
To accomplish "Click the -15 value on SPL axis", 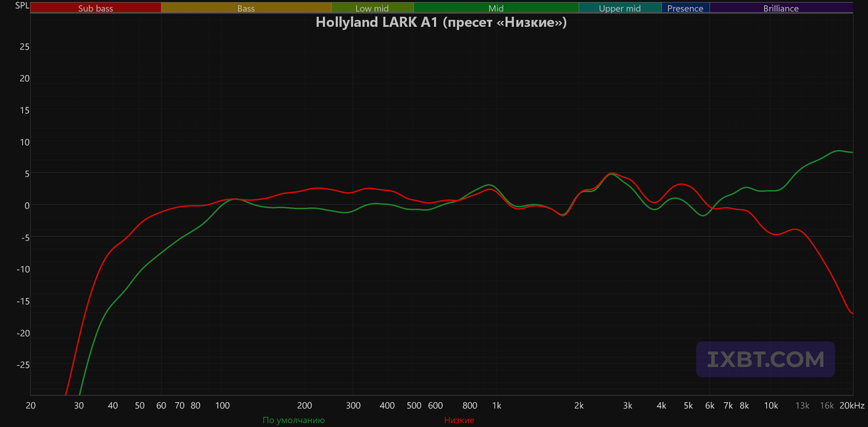I will pyautogui.click(x=23, y=301).
